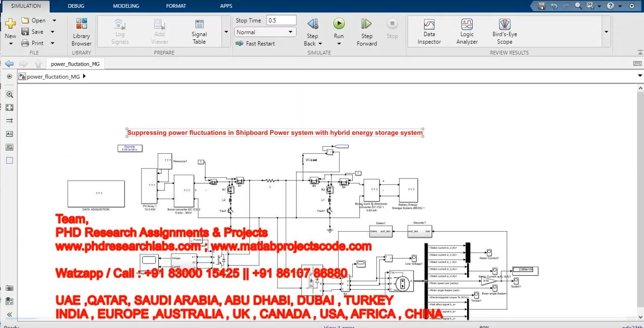Toggle the model browser hide/show button

tap(9, 76)
